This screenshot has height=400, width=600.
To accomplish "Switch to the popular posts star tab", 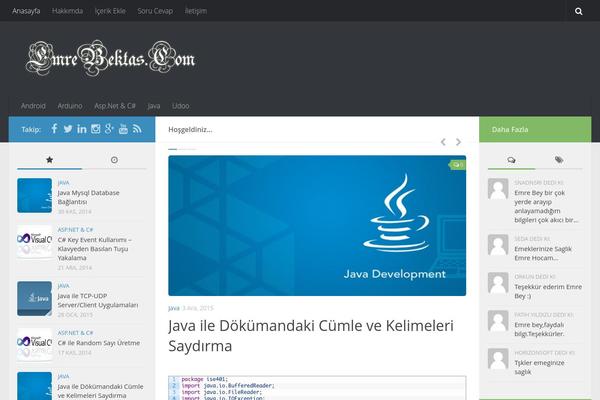I will [49, 160].
